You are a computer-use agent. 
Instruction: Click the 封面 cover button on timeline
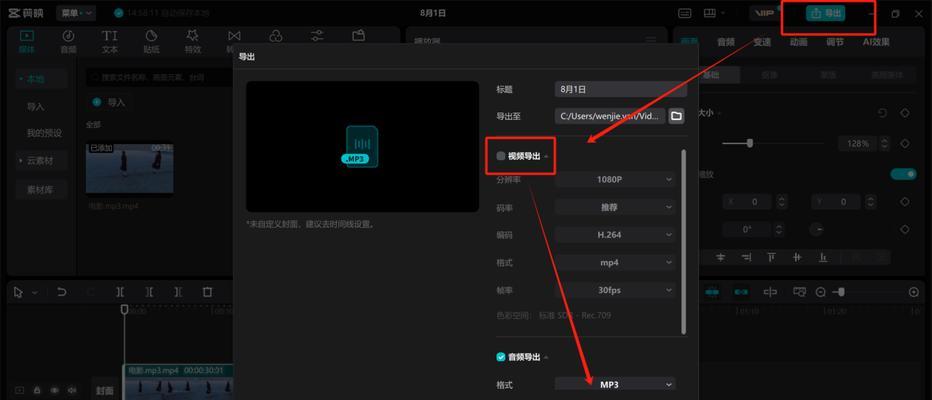pos(105,390)
